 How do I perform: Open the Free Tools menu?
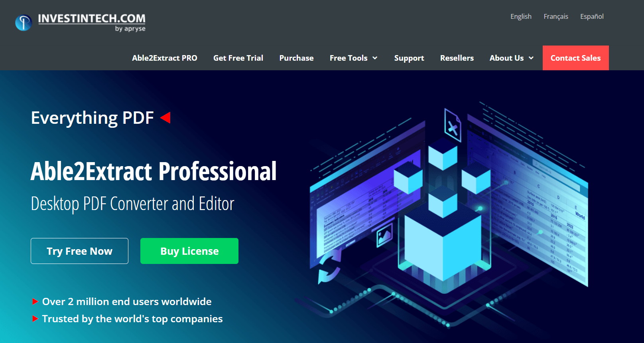[349, 58]
